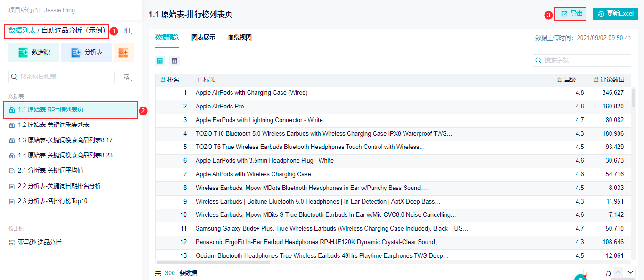Focus the 搜索字段 field search box
644x280 pixels.
582,60
